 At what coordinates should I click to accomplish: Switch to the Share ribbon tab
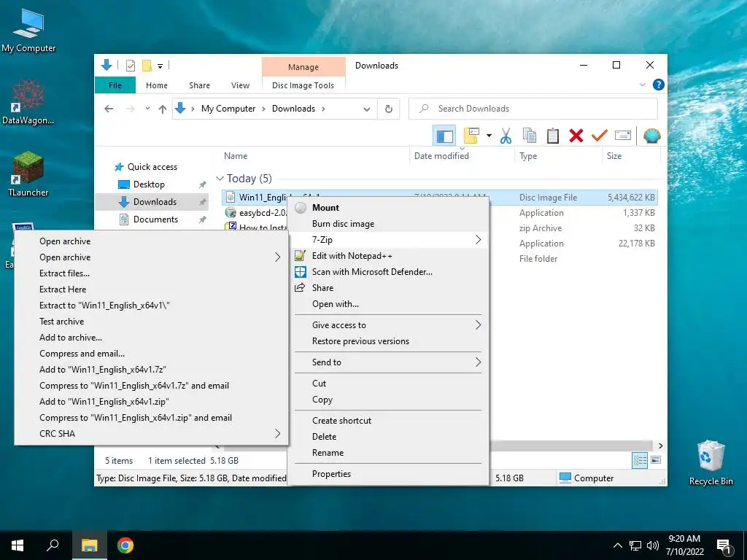pos(199,85)
